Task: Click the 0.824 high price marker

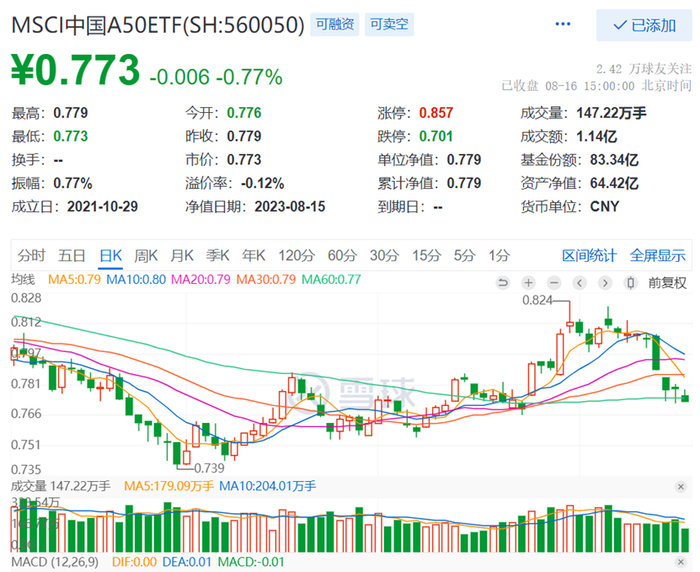Action: [538, 300]
